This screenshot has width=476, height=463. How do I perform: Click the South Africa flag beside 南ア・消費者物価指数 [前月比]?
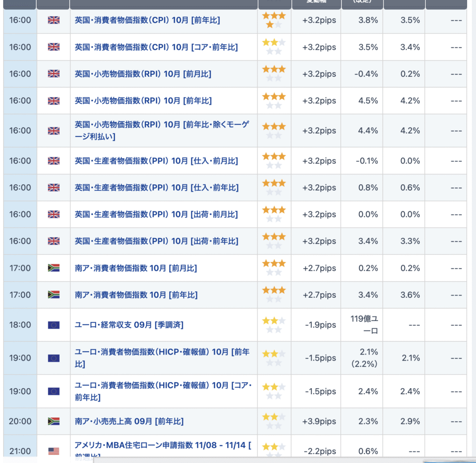pos(53,268)
